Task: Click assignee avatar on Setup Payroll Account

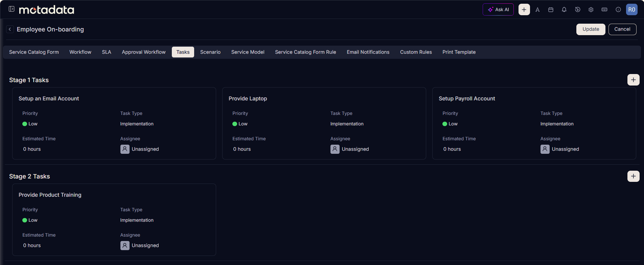Action: point(545,149)
